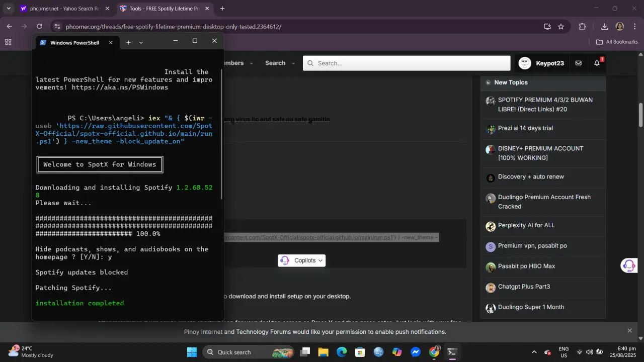View site information icon in address bar
The image size is (644, 362).
[x=57, y=27]
